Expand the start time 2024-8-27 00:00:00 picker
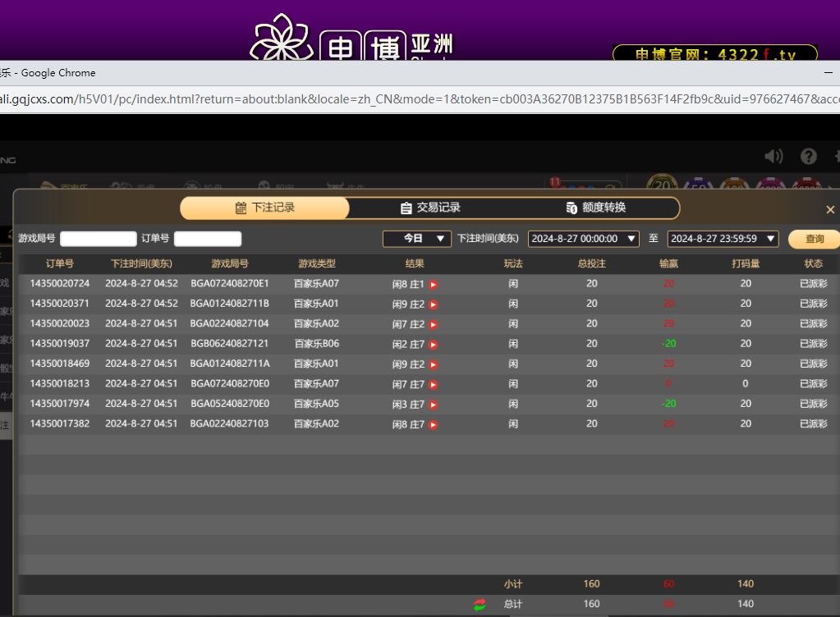This screenshot has height=617, width=840. tap(583, 239)
